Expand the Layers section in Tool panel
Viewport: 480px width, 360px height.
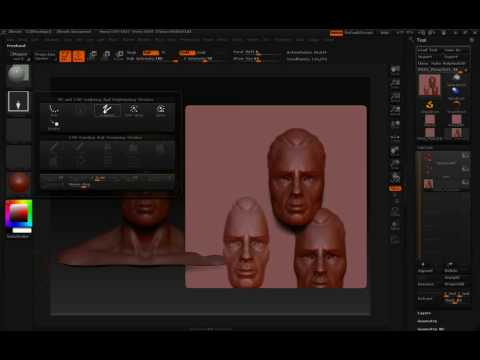(x=424, y=313)
